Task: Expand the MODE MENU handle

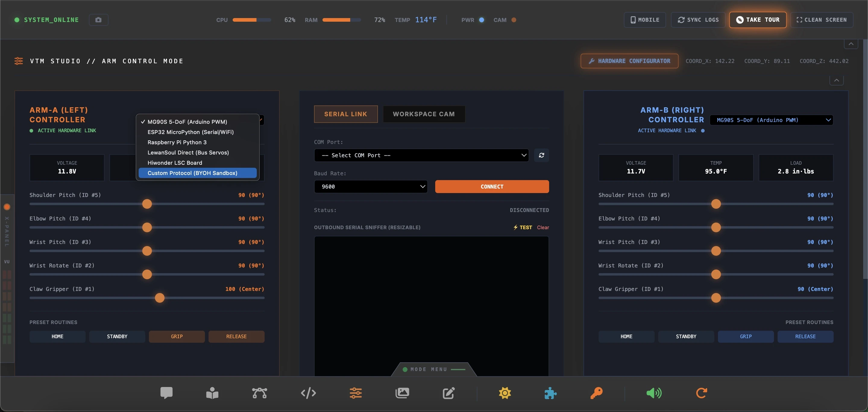Action: click(x=434, y=369)
